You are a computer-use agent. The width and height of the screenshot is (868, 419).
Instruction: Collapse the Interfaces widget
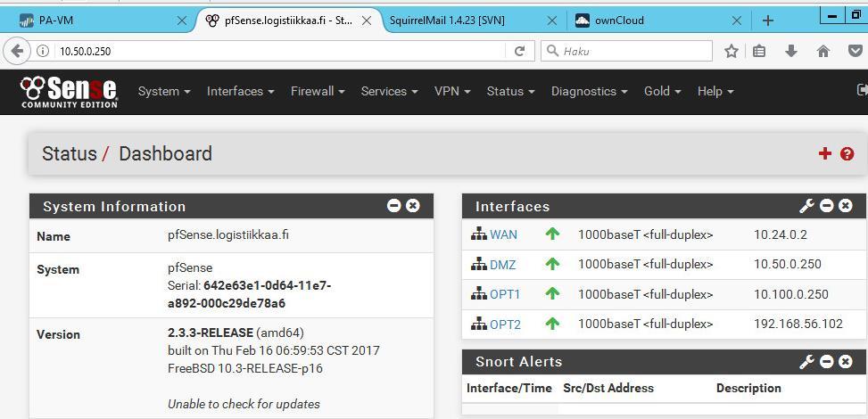click(x=826, y=206)
